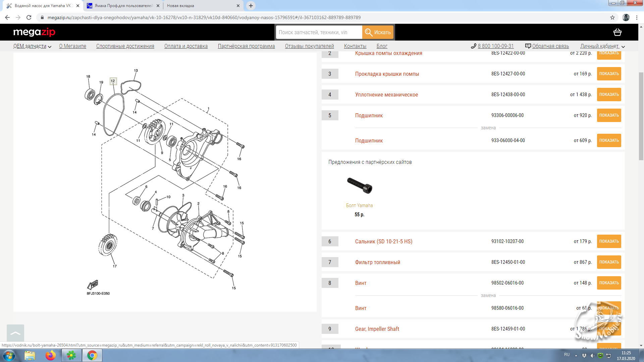The width and height of the screenshot is (644, 362).
Task: Show prices for Подшипник 93306-00006-00
Action: [609, 115]
